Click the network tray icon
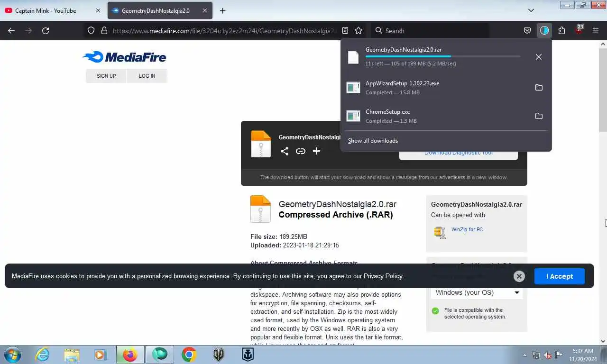Screen dimensions: 607x364 pyautogui.click(x=536, y=355)
